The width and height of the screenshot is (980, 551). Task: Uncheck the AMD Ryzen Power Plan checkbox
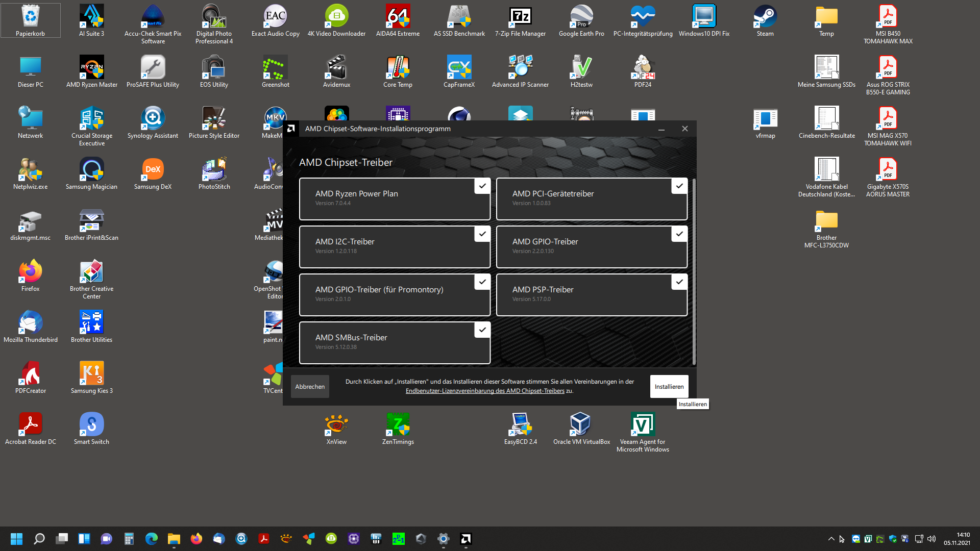pos(482,186)
